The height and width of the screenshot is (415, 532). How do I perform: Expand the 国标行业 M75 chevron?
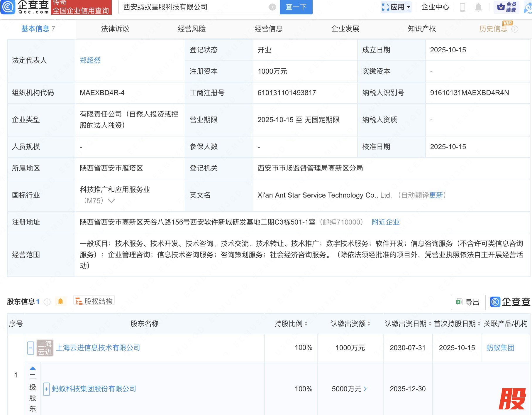111,201
